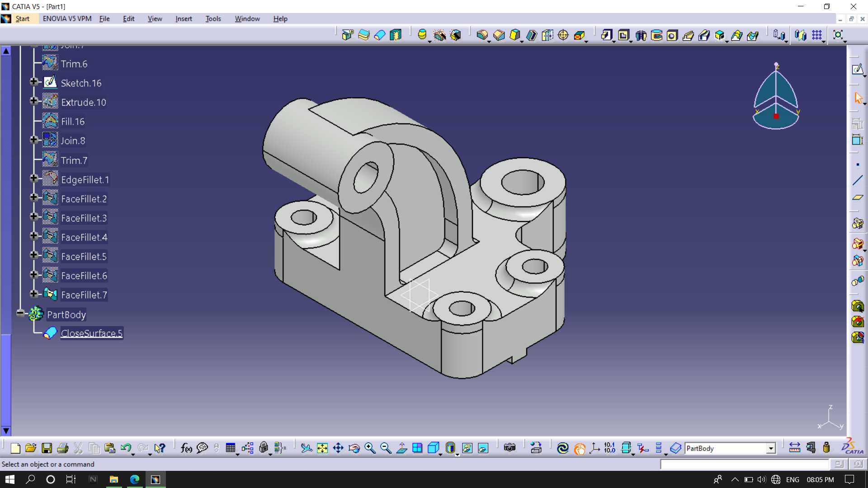Open the File menu

(x=104, y=19)
